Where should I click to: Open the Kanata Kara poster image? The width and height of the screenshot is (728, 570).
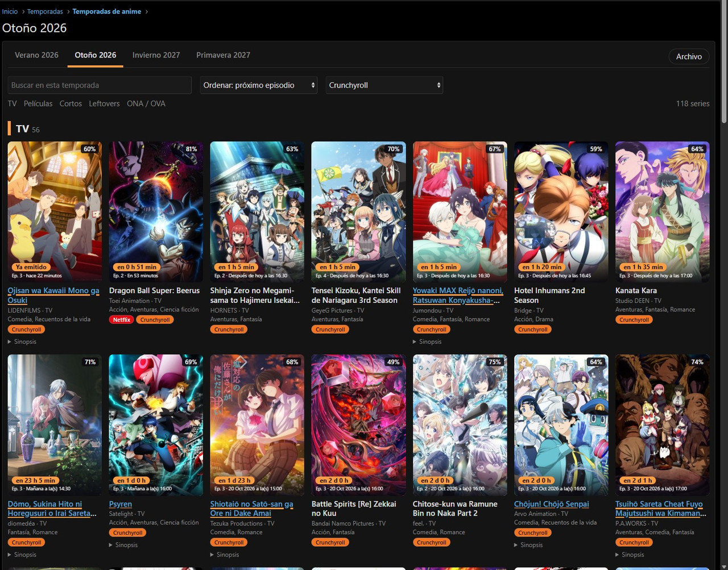pyautogui.click(x=662, y=212)
